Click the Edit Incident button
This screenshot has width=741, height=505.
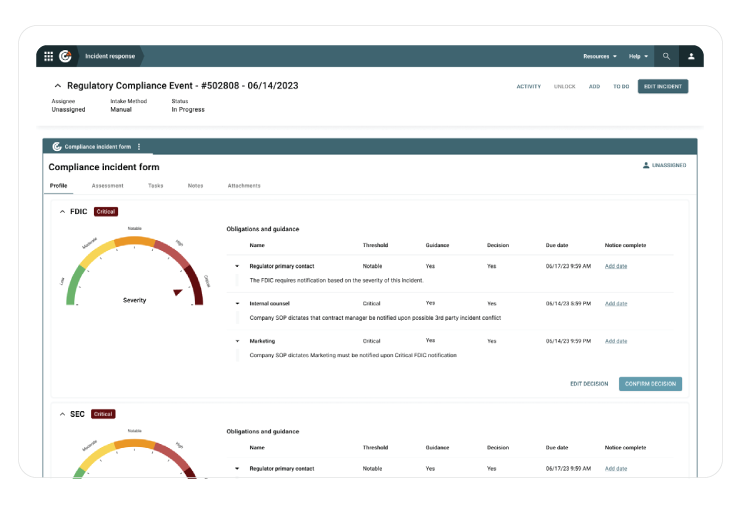(x=663, y=87)
